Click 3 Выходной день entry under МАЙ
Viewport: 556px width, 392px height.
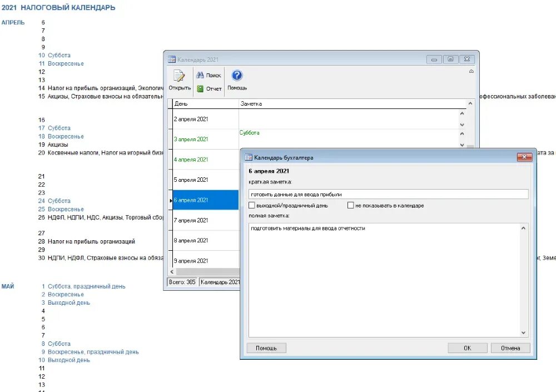click(x=66, y=302)
